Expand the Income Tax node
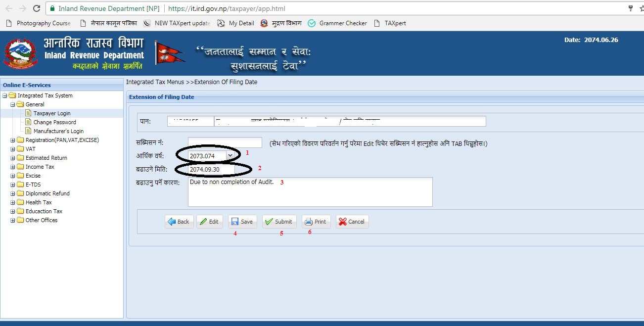Screen dimensions: 644x326 [12, 167]
